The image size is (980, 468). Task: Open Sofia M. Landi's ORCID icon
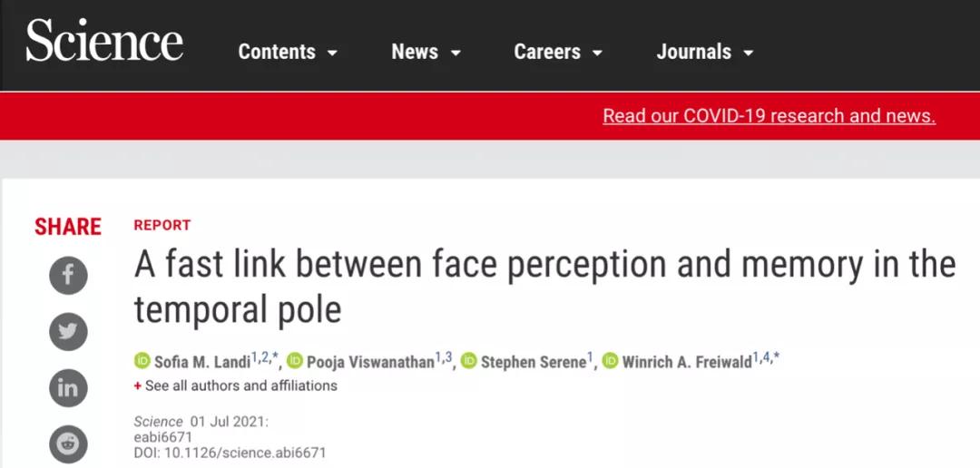coord(142,361)
